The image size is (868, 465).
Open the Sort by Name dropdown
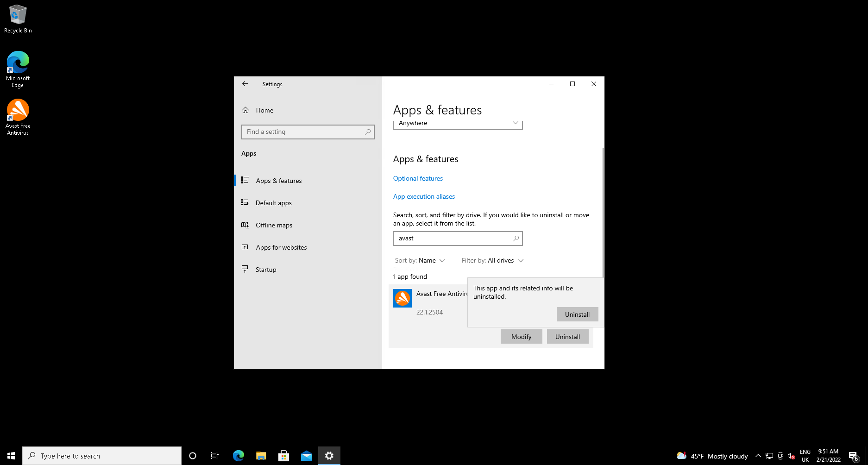[x=420, y=260]
